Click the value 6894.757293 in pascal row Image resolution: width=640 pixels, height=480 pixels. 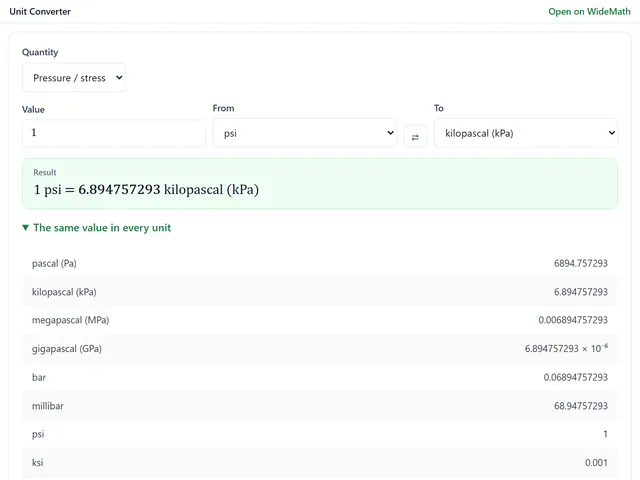coord(580,263)
